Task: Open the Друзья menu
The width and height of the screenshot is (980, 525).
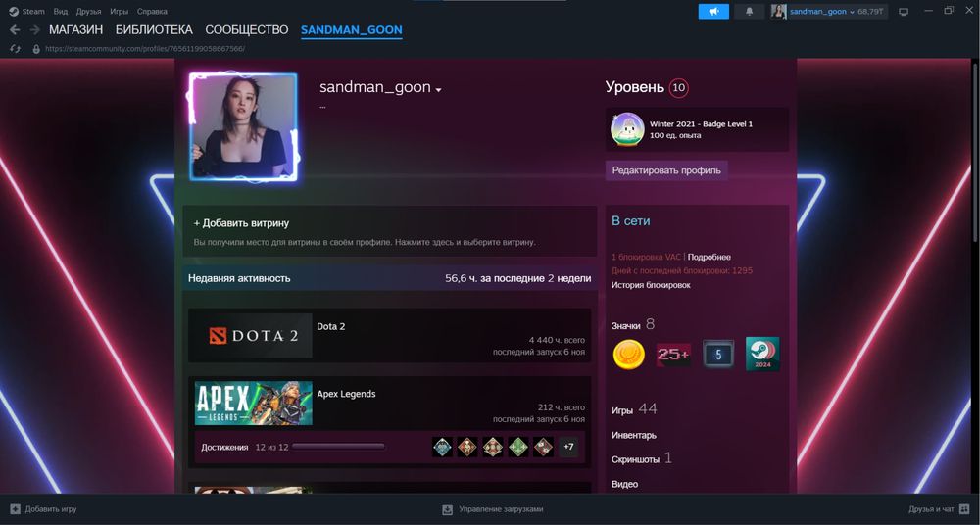Action: (x=89, y=11)
